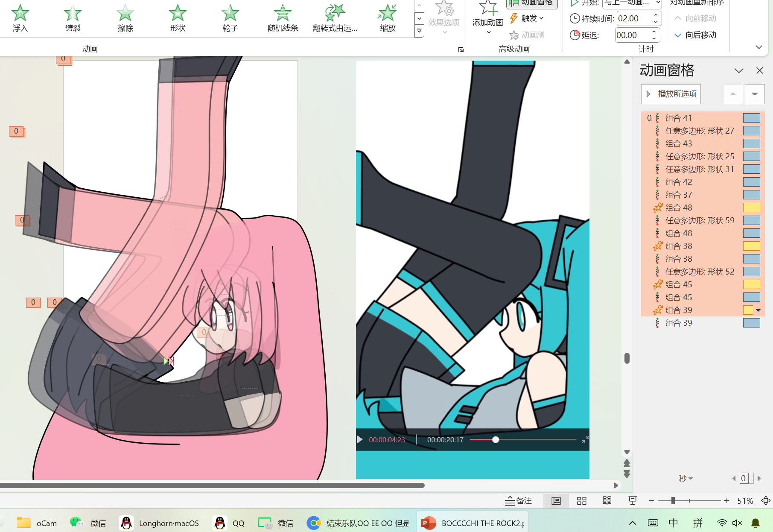Open animation pane options chevron
Screen dimensions: 773x532
739,70
